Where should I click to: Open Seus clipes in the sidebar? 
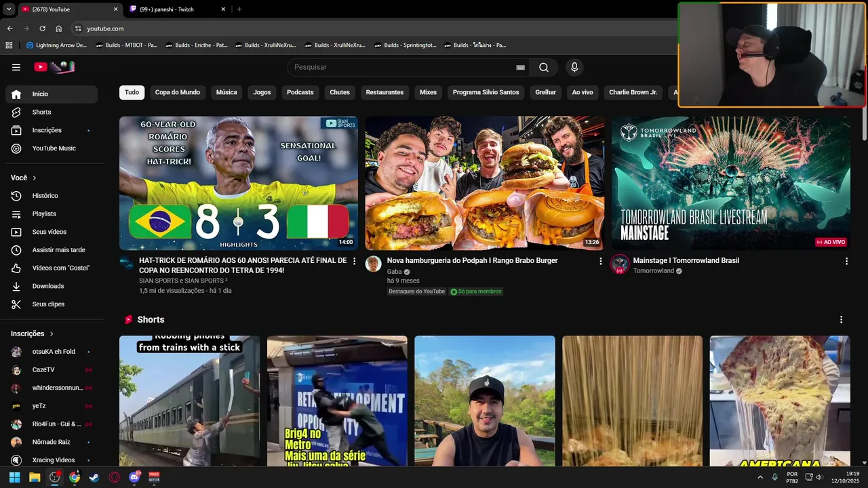click(52, 304)
